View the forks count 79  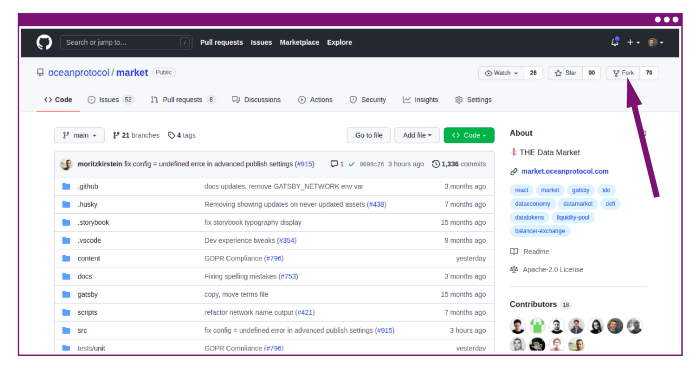[649, 73]
